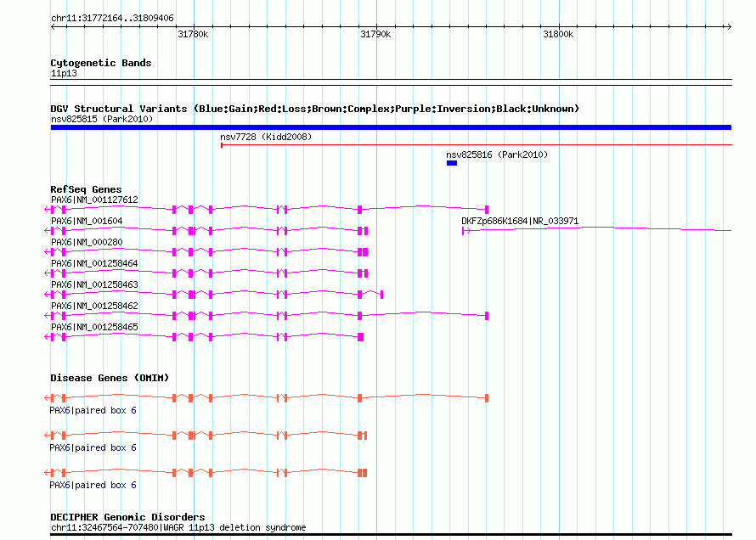The height and width of the screenshot is (540, 756).
Task: Click the left arrowhead of PAX6 NM_000280 transcript
Action: (x=47, y=252)
